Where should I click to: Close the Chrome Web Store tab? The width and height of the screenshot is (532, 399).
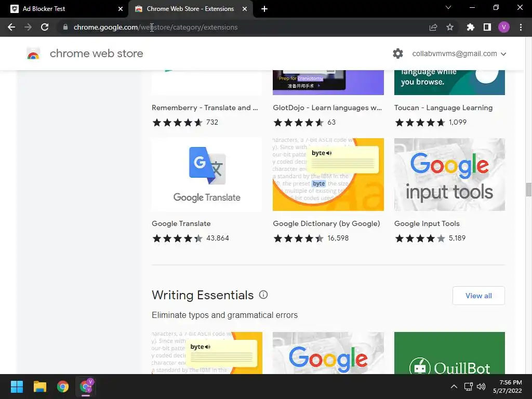tap(245, 9)
